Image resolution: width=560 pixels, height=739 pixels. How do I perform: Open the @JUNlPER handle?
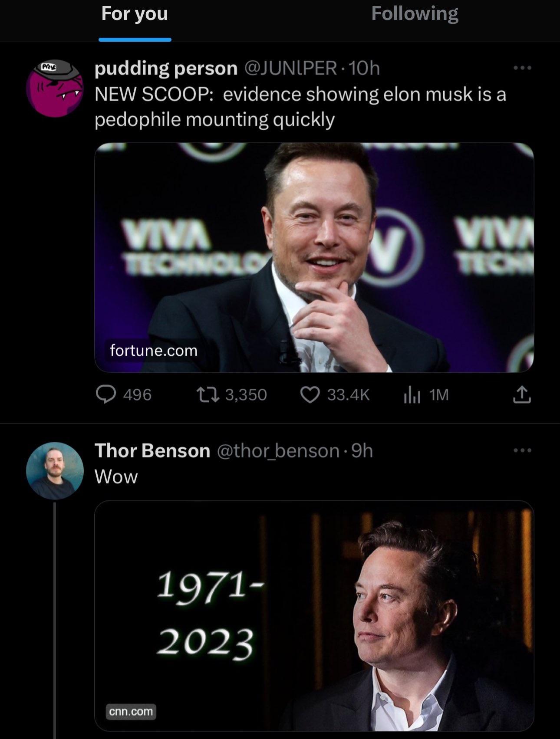tap(290, 68)
